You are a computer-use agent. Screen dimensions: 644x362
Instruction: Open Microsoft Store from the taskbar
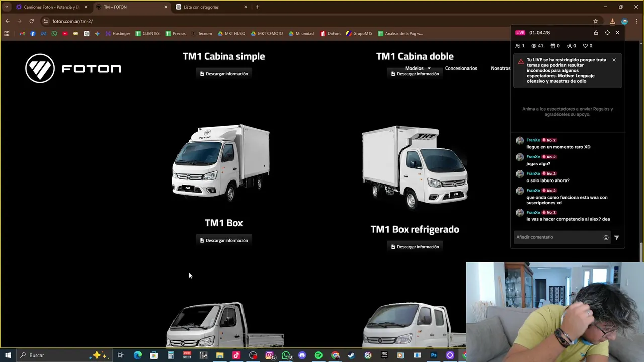tap(154, 355)
